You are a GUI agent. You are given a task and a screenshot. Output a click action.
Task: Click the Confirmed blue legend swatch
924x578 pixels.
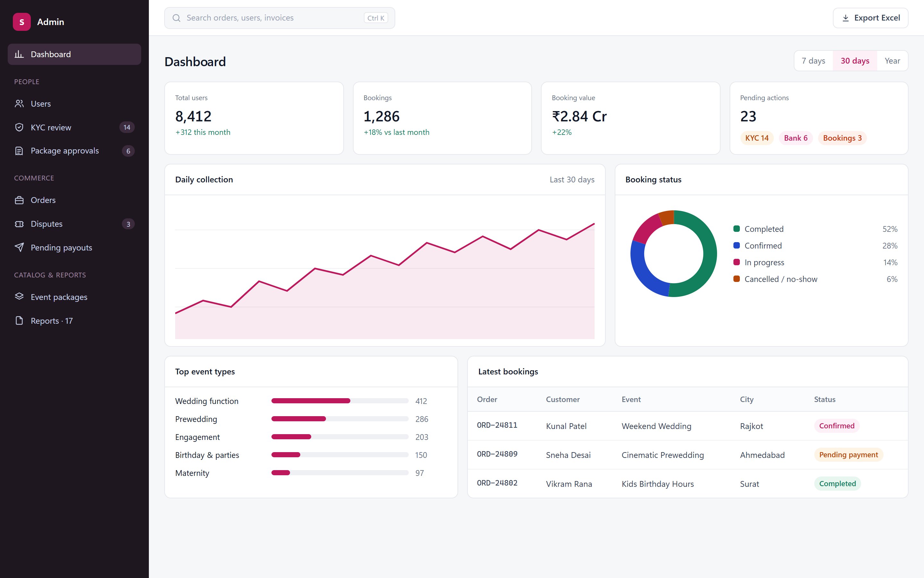tap(737, 245)
